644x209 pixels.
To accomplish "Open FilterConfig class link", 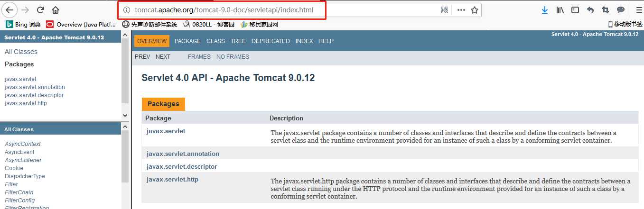I will click(20, 200).
